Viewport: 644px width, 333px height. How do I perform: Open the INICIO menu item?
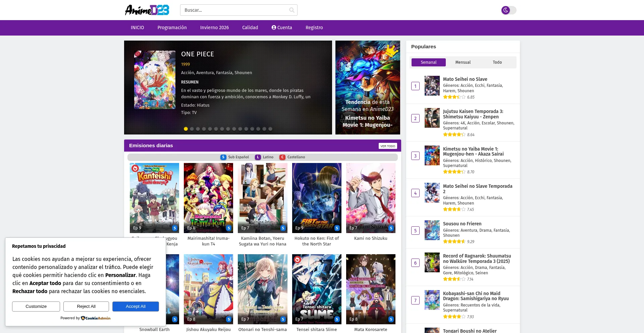pyautogui.click(x=138, y=27)
